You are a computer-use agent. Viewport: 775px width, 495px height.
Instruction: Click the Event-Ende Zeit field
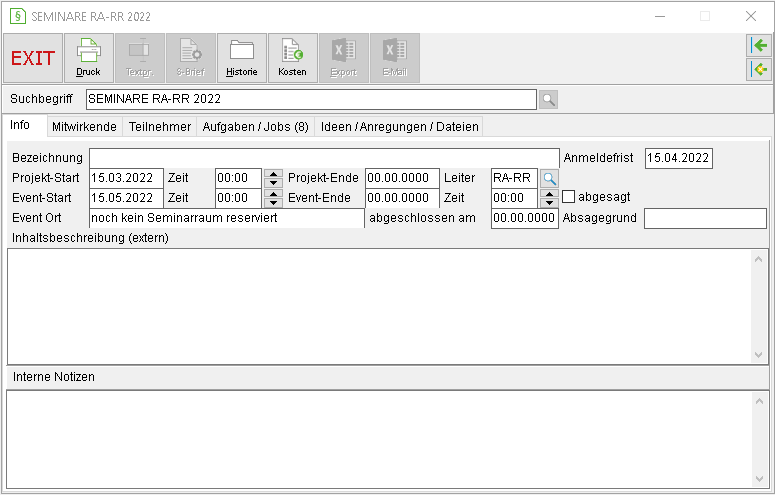pos(515,198)
